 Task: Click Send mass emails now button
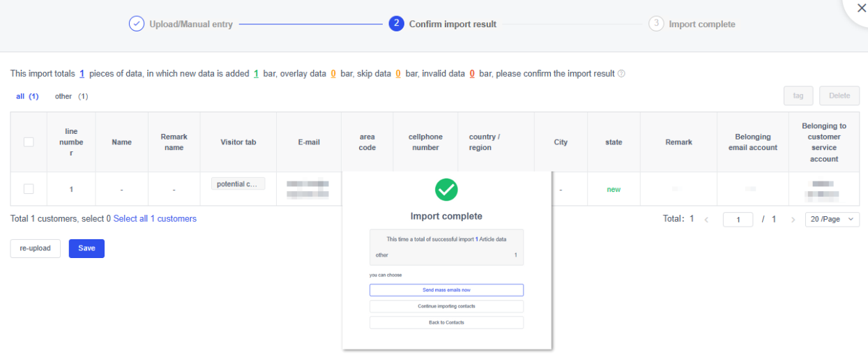click(446, 289)
